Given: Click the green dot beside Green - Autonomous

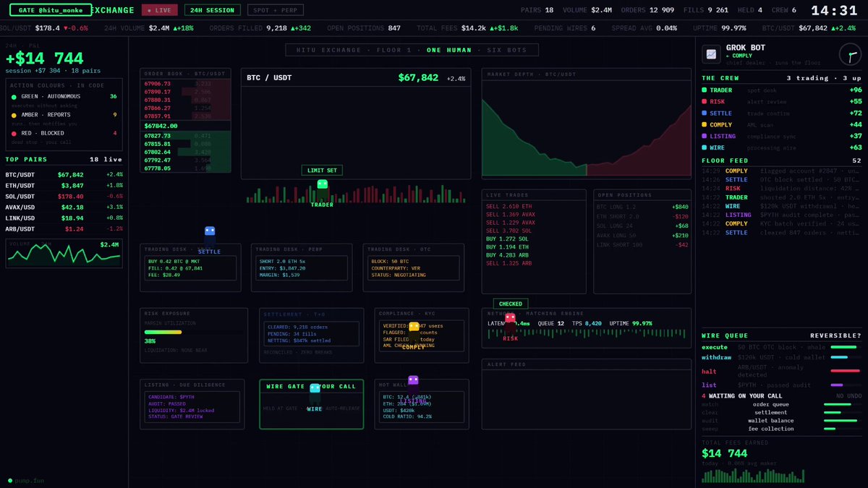Looking at the screenshot, I should tap(13, 96).
